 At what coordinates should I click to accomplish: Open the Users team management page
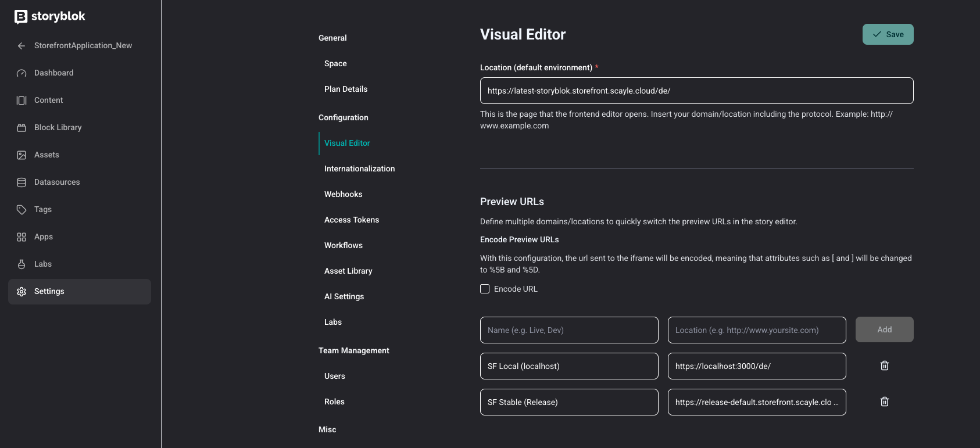(334, 376)
